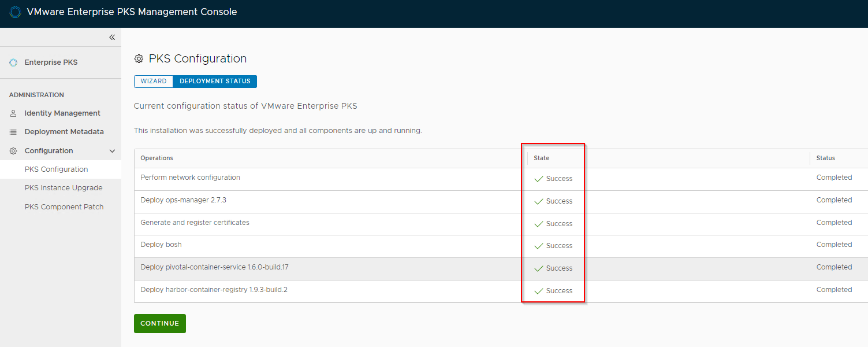Switch to the Wizard tab
The width and height of the screenshot is (868, 347).
point(154,82)
